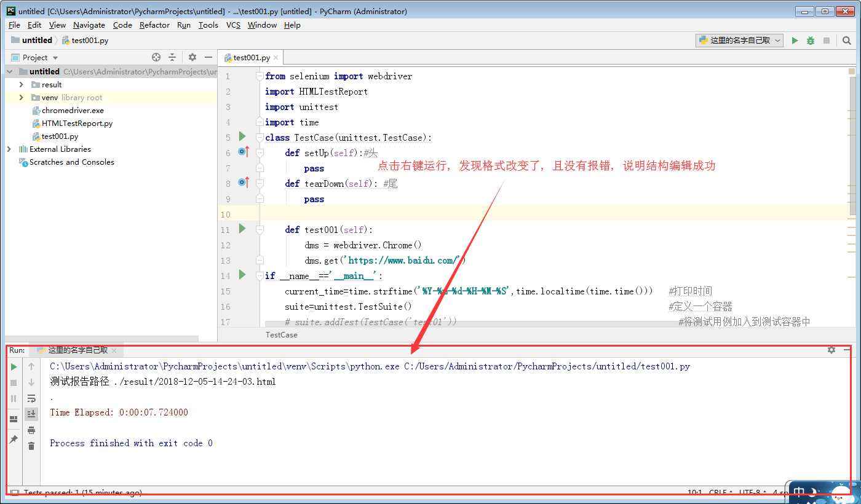Toggle scroll to end in the Run console
The height and width of the screenshot is (504, 861).
pos(31,414)
